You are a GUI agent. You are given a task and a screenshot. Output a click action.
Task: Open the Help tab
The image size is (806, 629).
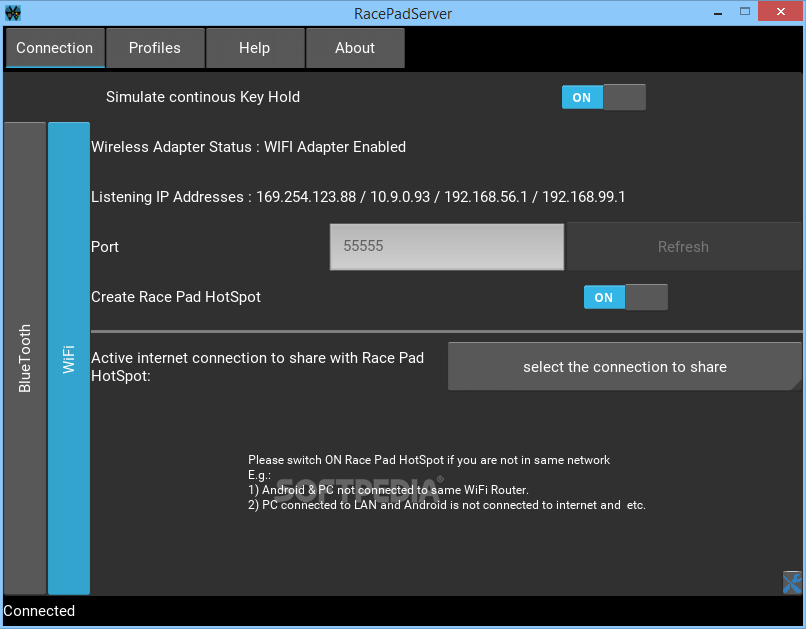pyautogui.click(x=254, y=48)
